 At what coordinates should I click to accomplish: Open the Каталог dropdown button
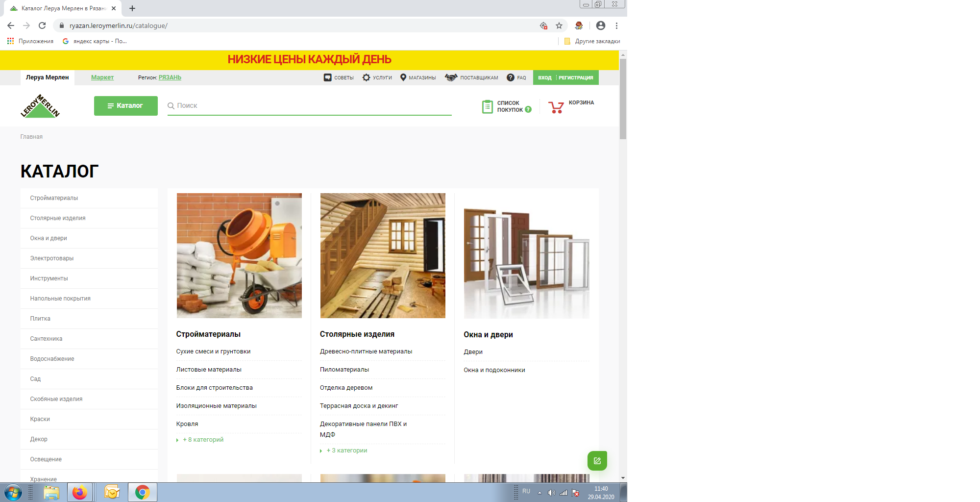tap(126, 106)
